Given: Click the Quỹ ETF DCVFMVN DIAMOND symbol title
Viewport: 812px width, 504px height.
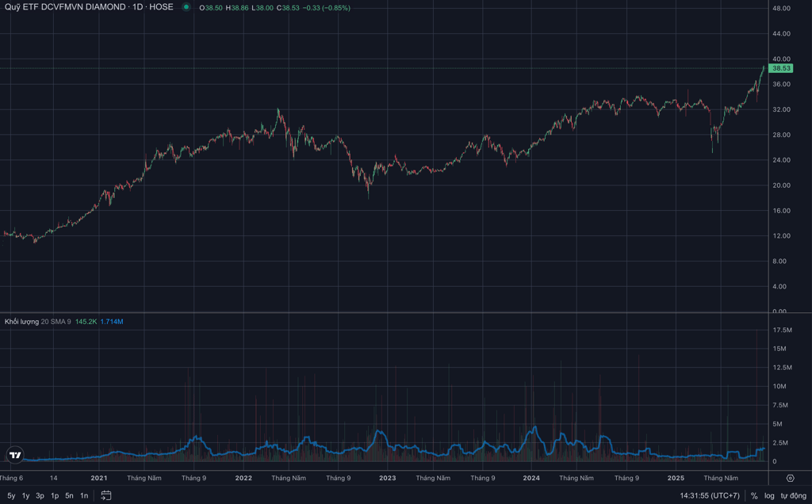Looking at the screenshot, I should point(65,7).
